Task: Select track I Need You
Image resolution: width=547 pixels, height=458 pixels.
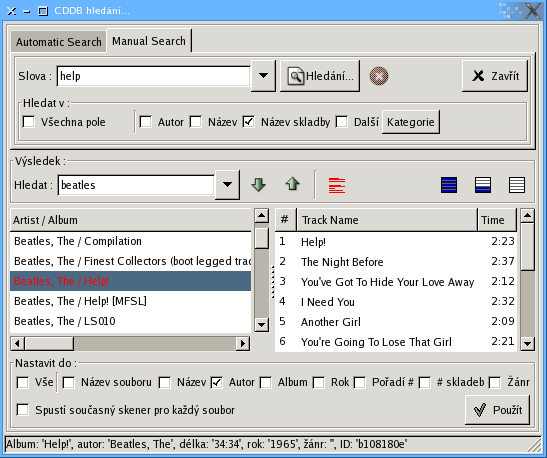Action: pos(396,302)
